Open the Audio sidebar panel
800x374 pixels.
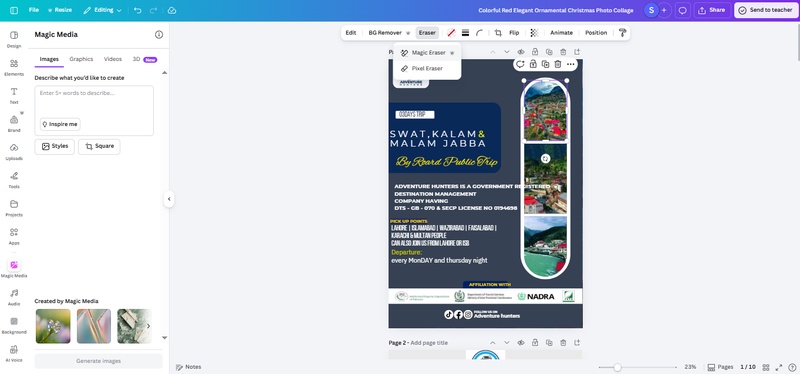(14, 297)
